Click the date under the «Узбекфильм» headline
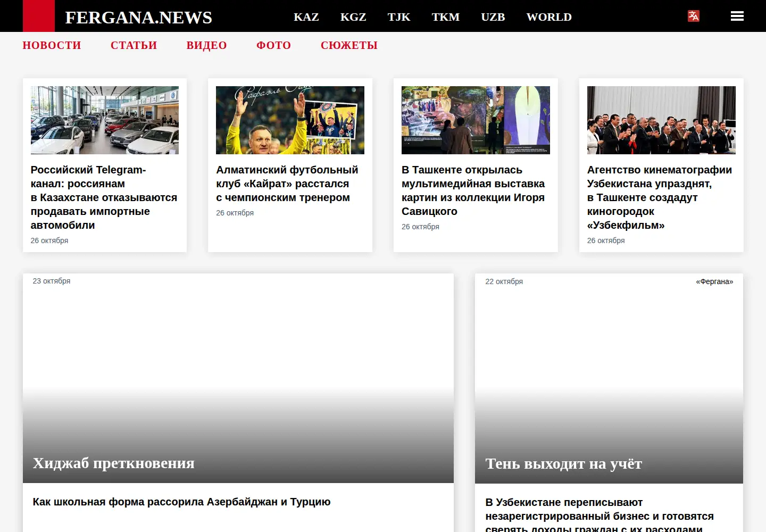This screenshot has width=766, height=532. coord(606,240)
